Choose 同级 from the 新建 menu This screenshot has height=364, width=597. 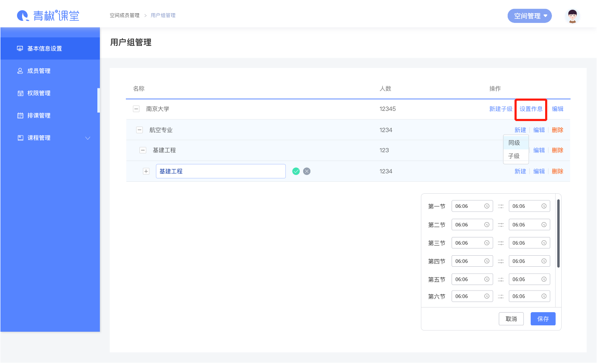point(516,143)
